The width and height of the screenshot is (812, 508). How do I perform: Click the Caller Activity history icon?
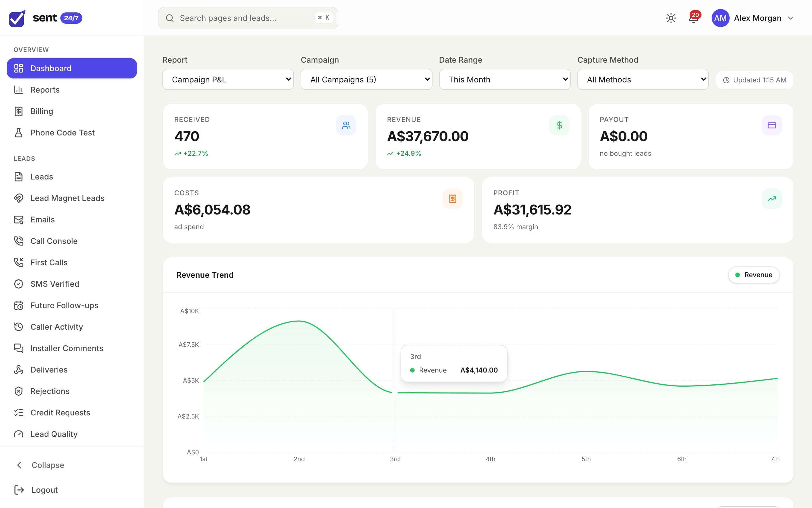tap(18, 327)
